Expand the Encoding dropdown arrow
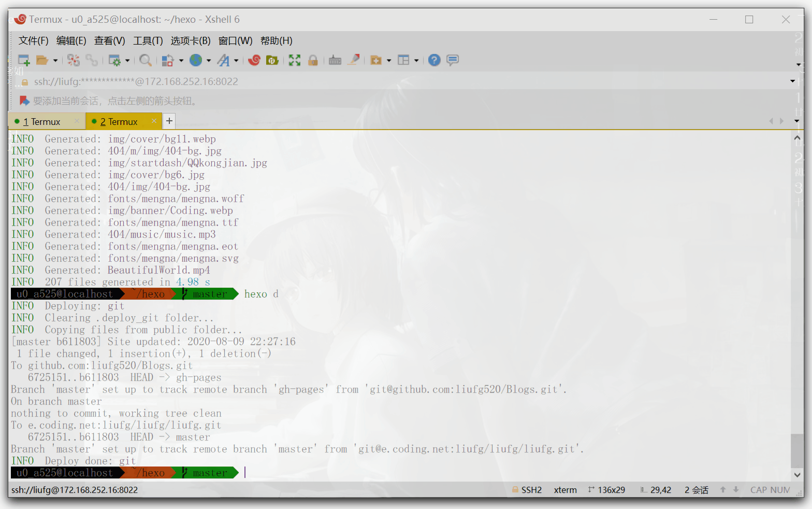The width and height of the screenshot is (812, 509). pos(209,61)
